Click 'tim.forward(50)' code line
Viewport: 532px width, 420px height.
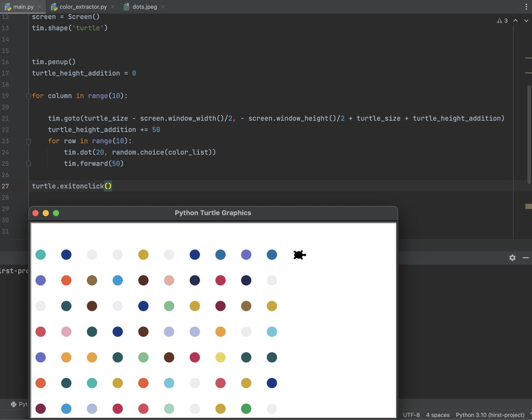click(x=94, y=163)
